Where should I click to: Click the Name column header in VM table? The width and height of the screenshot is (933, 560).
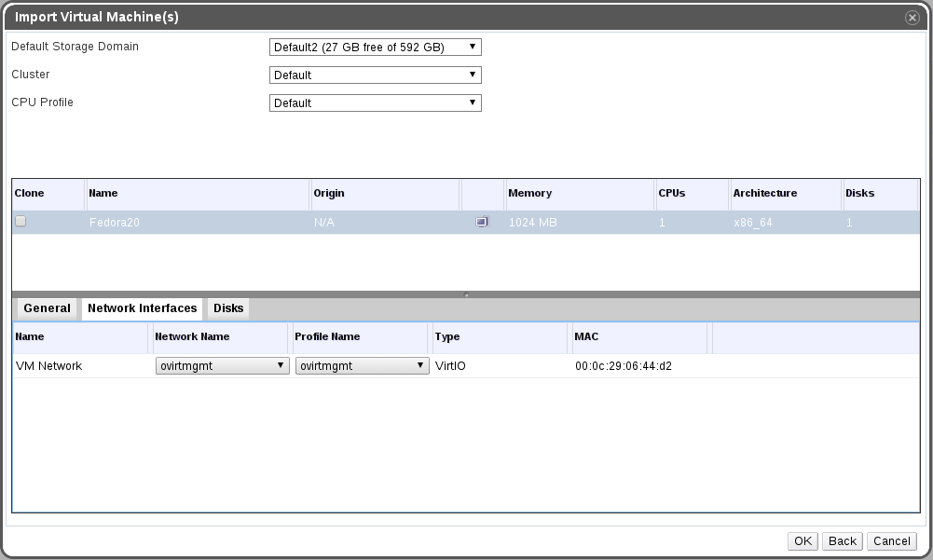[x=103, y=194]
